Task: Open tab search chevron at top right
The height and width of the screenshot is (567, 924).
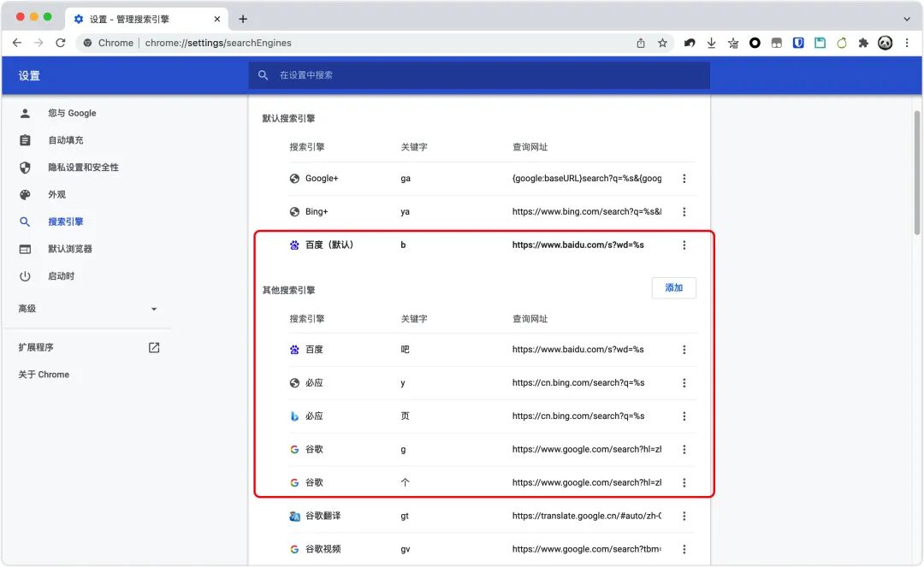Action: (x=906, y=19)
